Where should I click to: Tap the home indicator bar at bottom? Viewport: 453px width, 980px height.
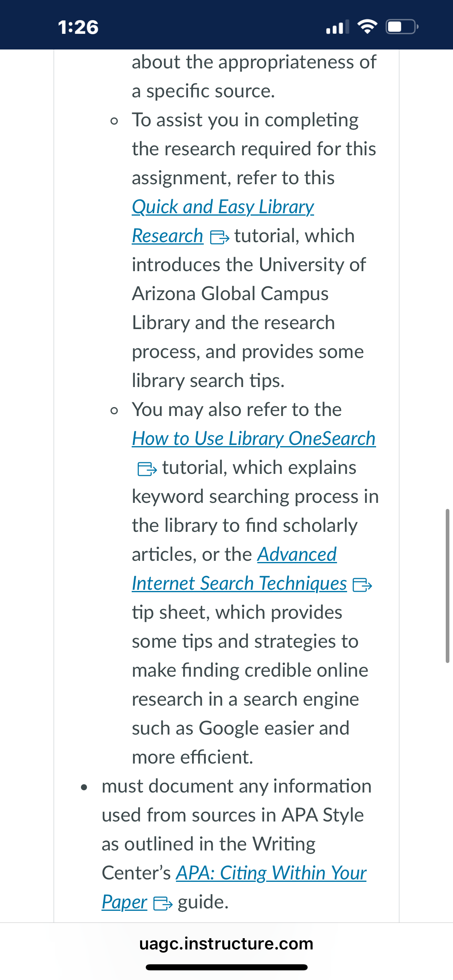click(x=227, y=967)
